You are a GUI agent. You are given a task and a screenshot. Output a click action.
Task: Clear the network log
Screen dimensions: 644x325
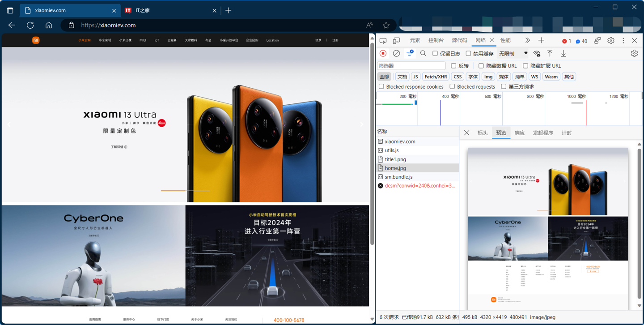[396, 53]
